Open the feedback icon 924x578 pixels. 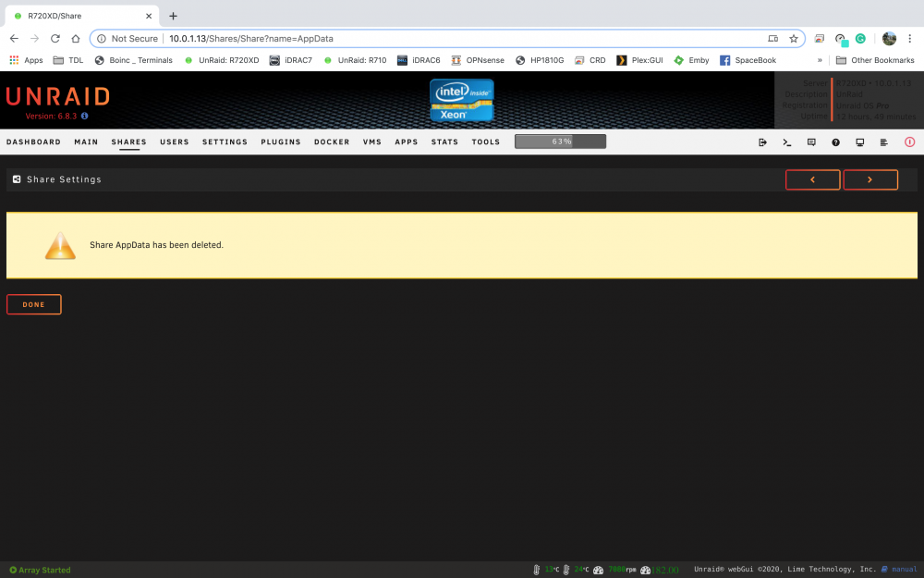coord(811,142)
